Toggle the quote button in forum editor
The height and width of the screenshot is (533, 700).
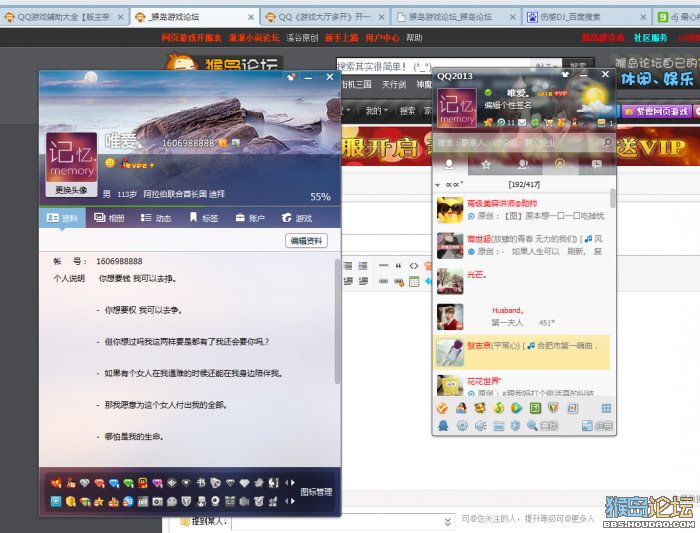(398, 266)
